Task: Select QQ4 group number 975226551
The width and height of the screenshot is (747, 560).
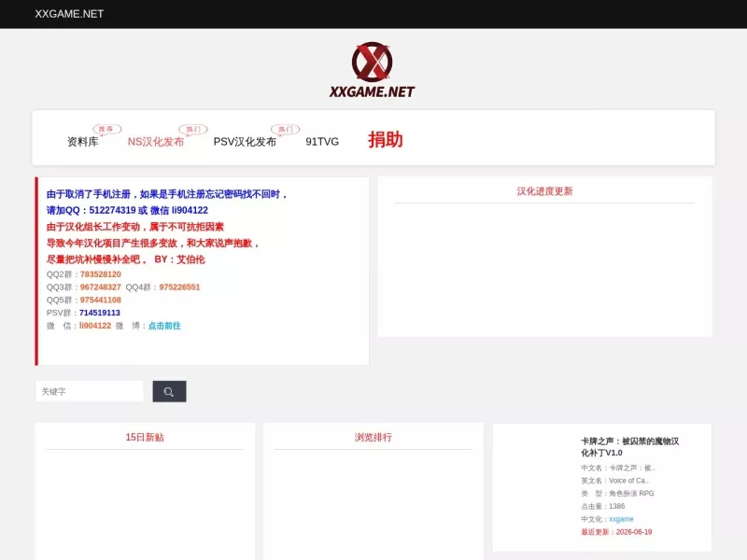Action: pyautogui.click(x=179, y=287)
